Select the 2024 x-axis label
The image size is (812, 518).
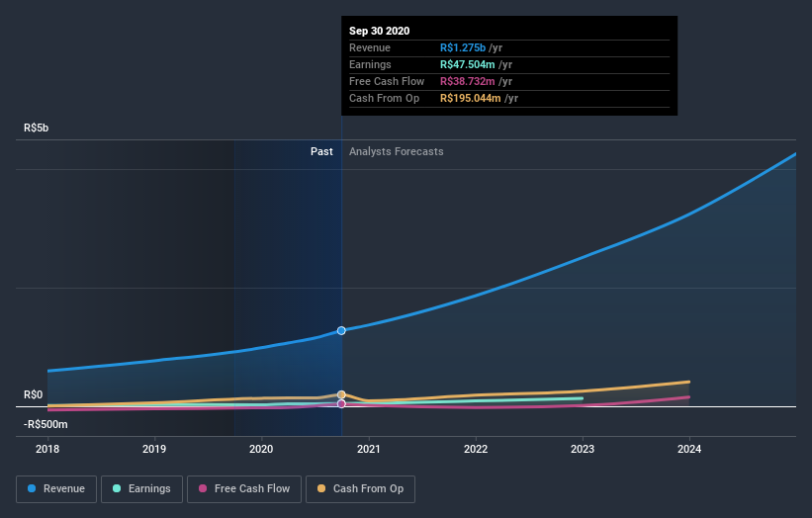point(689,449)
